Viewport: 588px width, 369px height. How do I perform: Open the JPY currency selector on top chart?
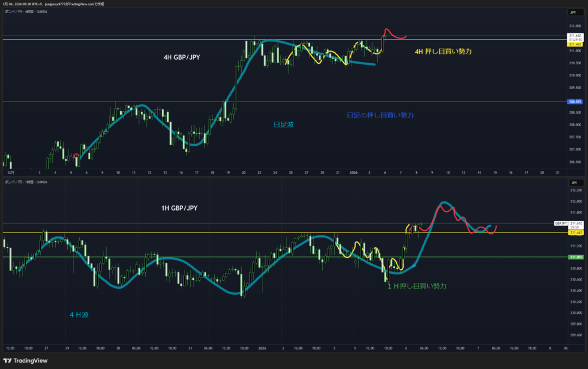click(574, 12)
